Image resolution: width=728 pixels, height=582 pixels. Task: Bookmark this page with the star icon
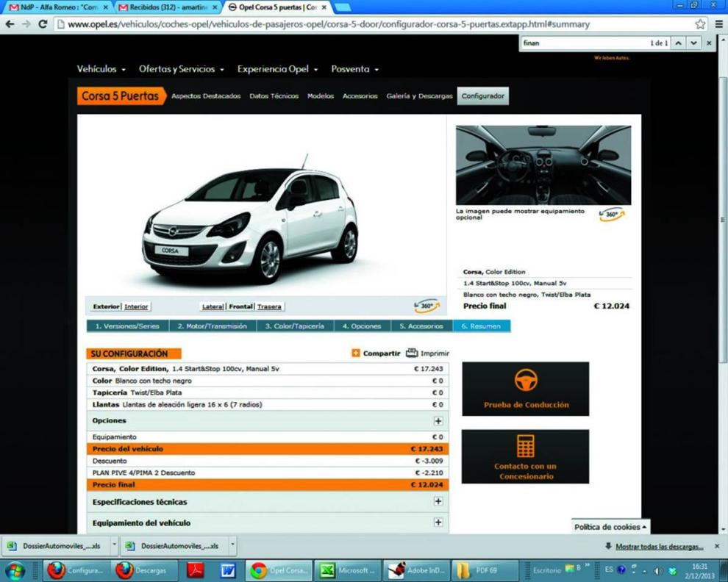[x=700, y=24]
